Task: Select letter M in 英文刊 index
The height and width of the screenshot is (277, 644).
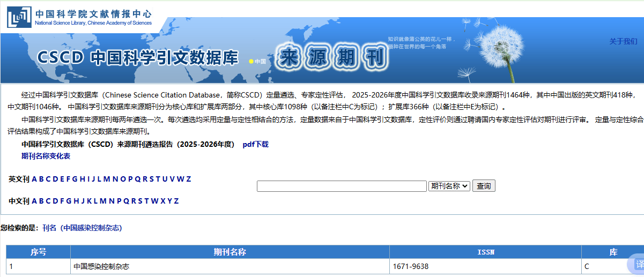Action: click(107, 179)
